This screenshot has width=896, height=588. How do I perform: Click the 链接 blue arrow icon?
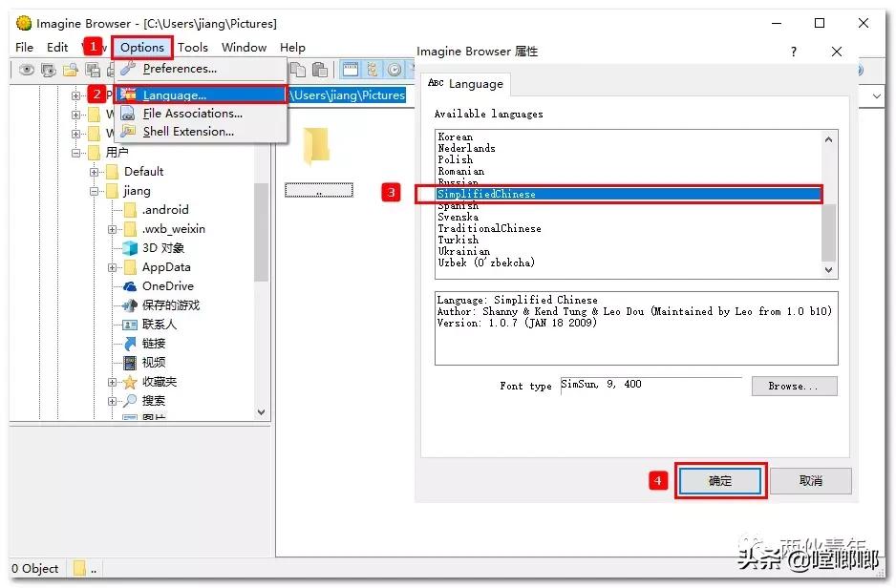coord(130,343)
